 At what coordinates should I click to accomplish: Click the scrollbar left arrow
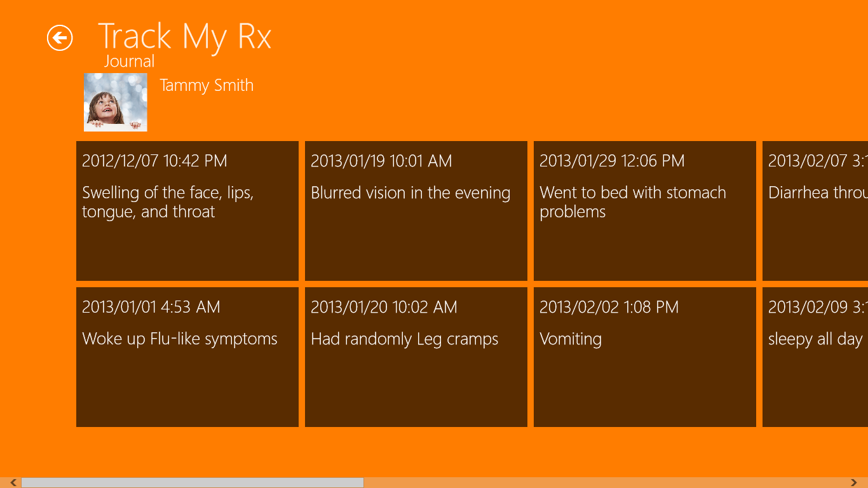tap(13, 483)
